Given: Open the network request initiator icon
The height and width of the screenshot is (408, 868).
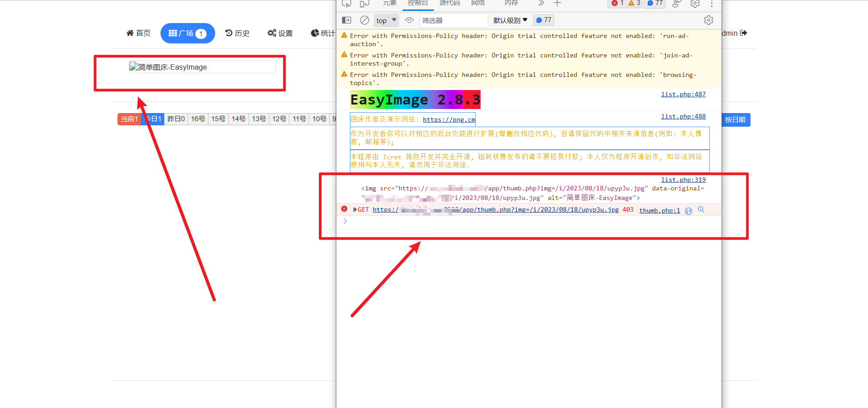Looking at the screenshot, I should pos(688,211).
